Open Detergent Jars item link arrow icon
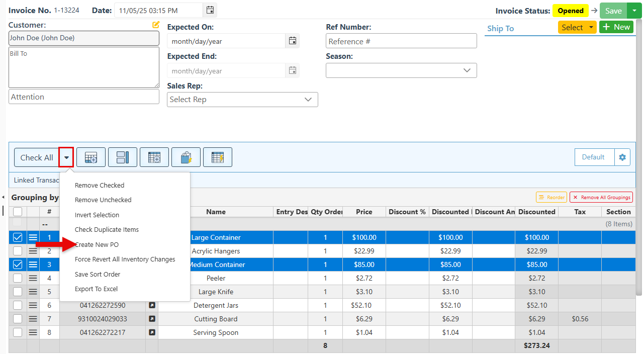This screenshot has height=354, width=644. click(152, 305)
